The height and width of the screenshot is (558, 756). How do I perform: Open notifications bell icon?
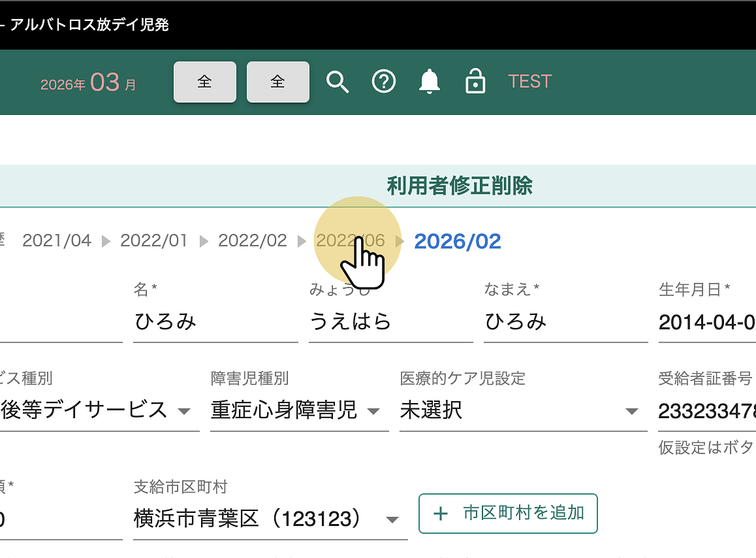tap(429, 82)
